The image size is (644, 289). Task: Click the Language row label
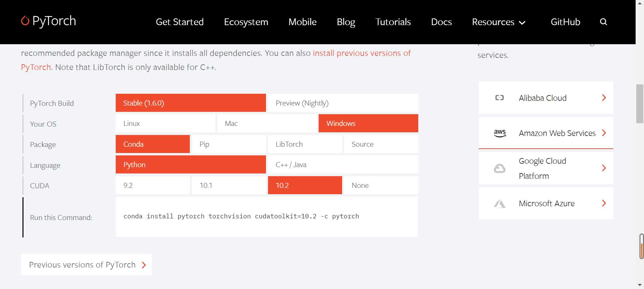click(45, 165)
